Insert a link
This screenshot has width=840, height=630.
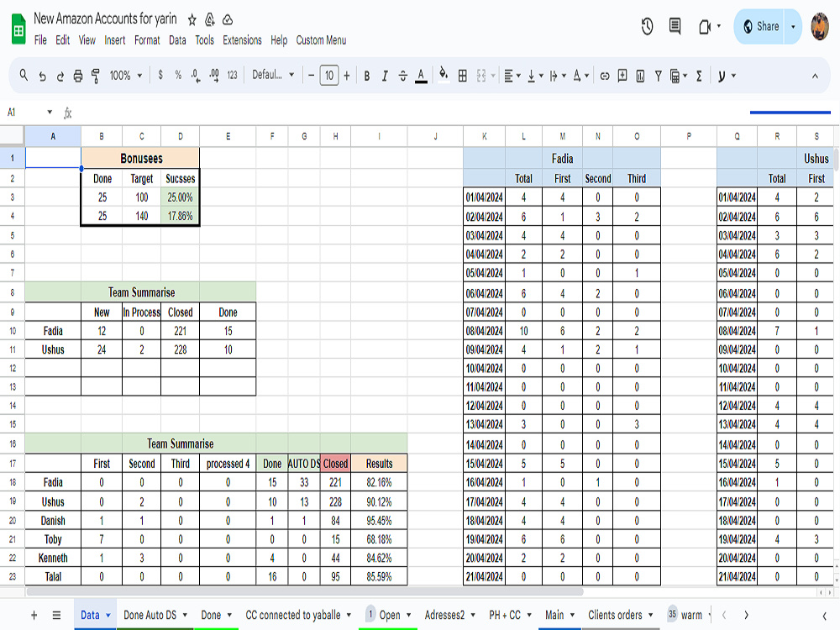coord(605,76)
